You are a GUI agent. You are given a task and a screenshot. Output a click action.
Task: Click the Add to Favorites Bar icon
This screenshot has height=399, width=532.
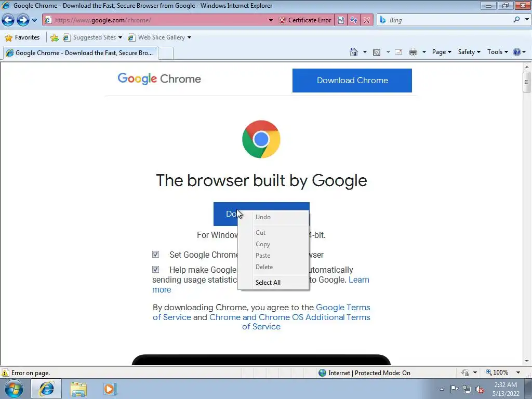pyautogui.click(x=54, y=37)
